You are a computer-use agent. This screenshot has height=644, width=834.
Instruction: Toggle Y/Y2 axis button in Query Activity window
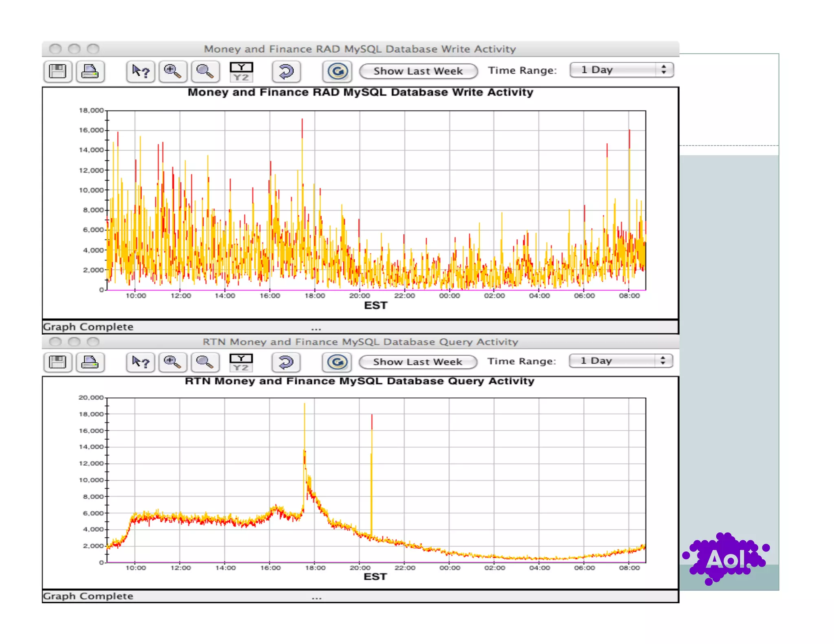coord(241,362)
